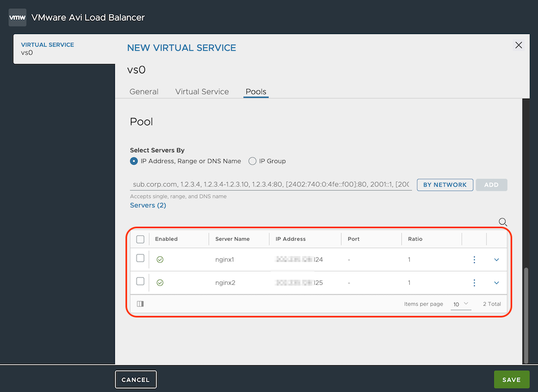Select the Pools tab

click(x=256, y=91)
